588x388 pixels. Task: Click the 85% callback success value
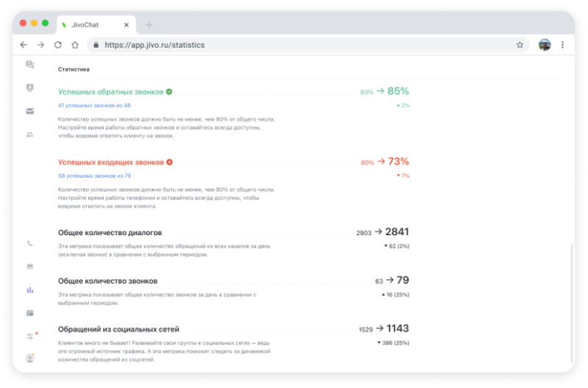coord(398,91)
